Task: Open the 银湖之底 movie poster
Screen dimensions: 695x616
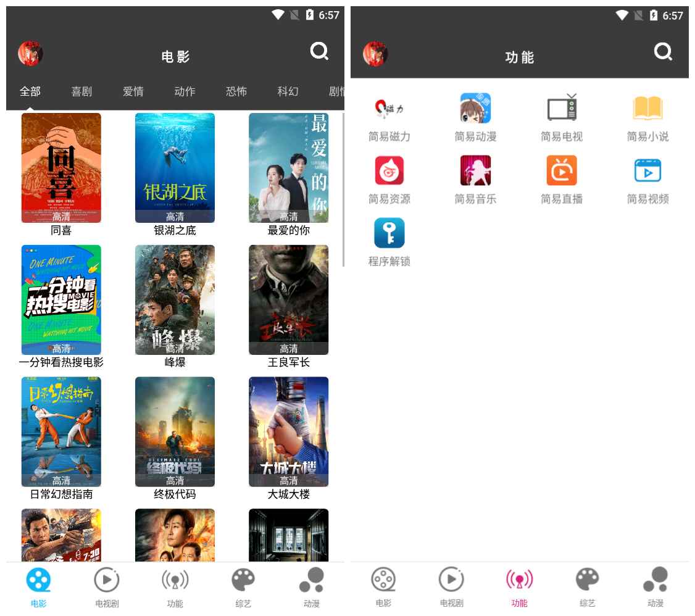Action: [x=175, y=167]
